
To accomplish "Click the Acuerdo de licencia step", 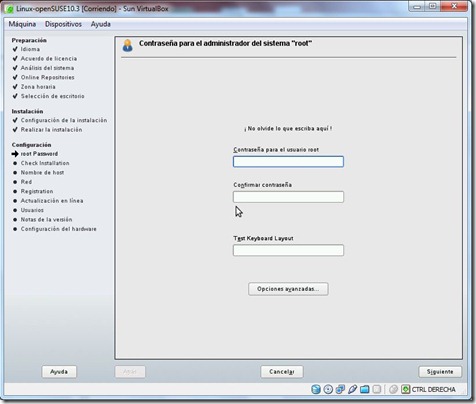I will tap(49, 58).
